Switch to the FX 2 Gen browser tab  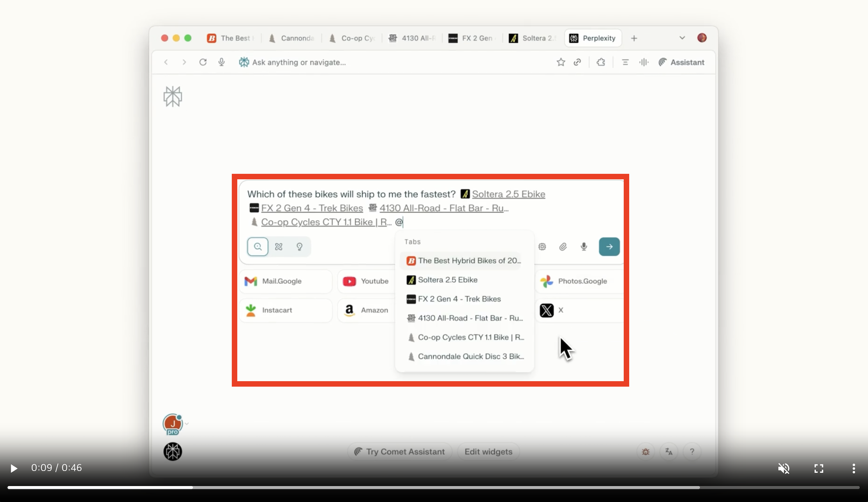[x=472, y=38]
